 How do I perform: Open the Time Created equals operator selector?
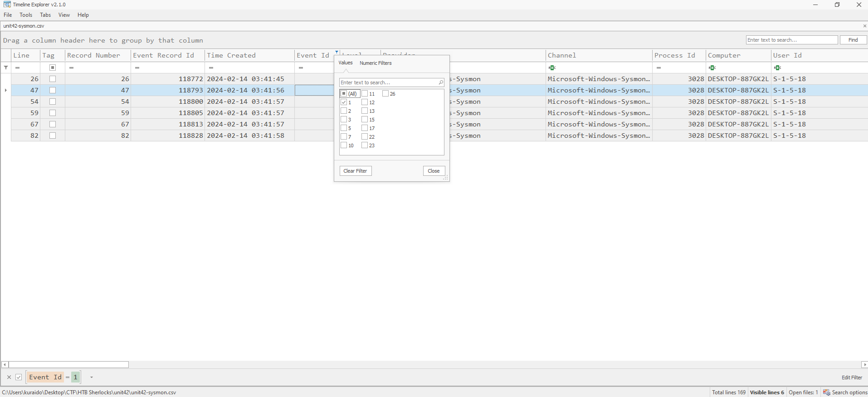211,68
